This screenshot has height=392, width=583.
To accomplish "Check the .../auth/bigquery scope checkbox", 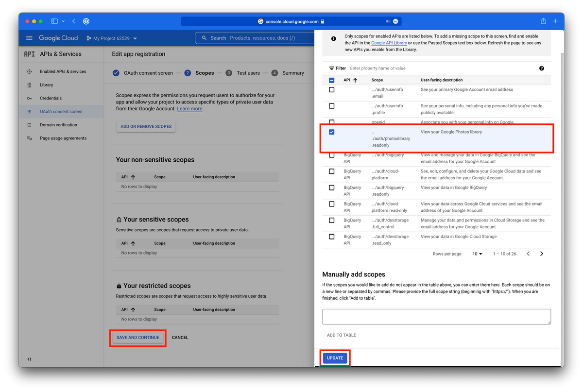I will coord(332,155).
